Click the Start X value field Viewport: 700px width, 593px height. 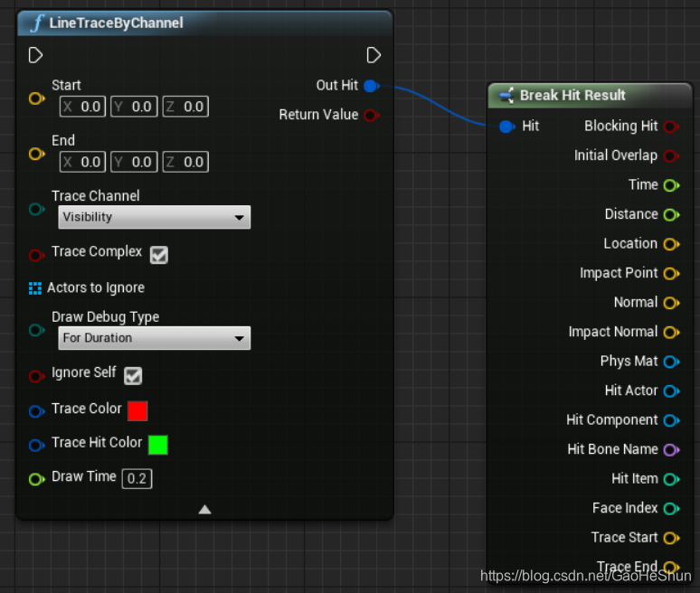82,107
